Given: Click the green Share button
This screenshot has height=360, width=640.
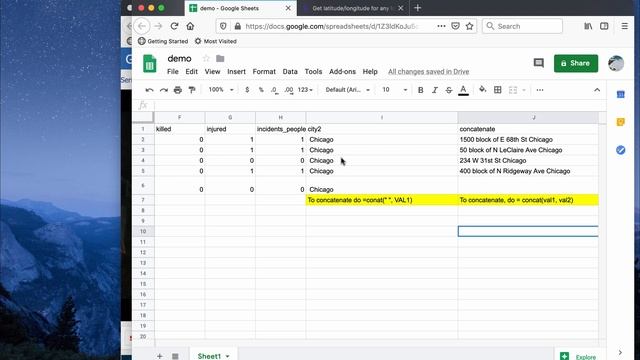Looking at the screenshot, I should [x=576, y=63].
